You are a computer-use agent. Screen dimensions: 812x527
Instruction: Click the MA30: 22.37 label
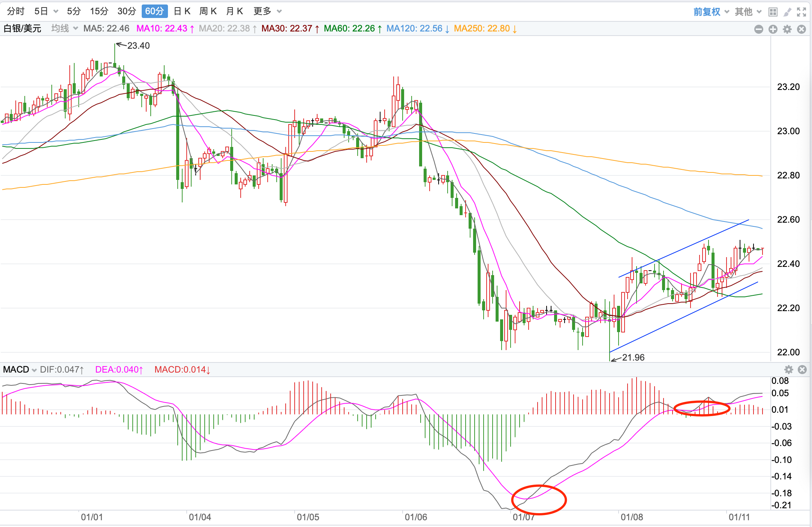[290, 28]
